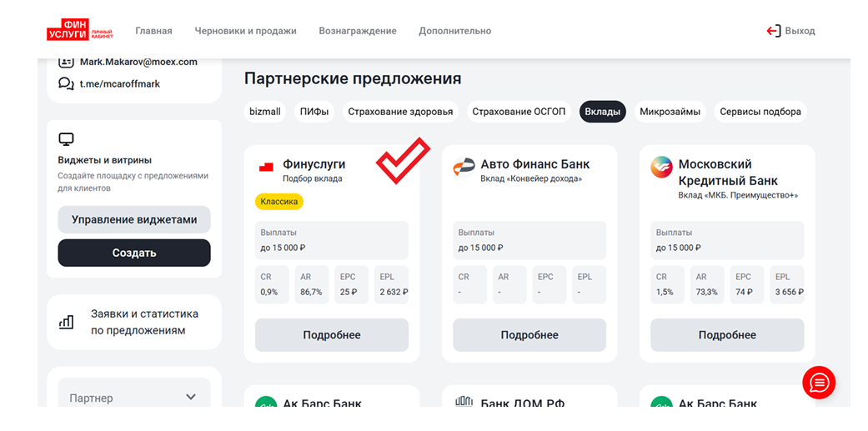The image size is (868, 431).
Task: Open the Вознаграждение menu item
Action: (x=358, y=31)
